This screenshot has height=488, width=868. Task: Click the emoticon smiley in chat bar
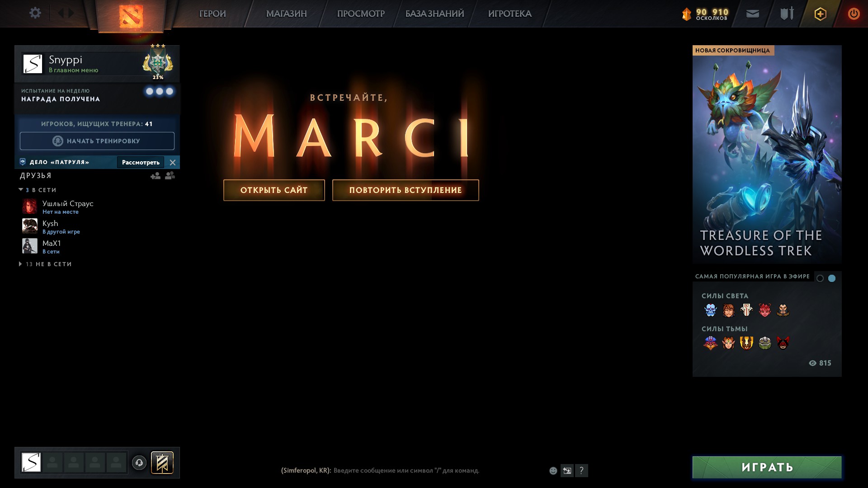pos(553,471)
